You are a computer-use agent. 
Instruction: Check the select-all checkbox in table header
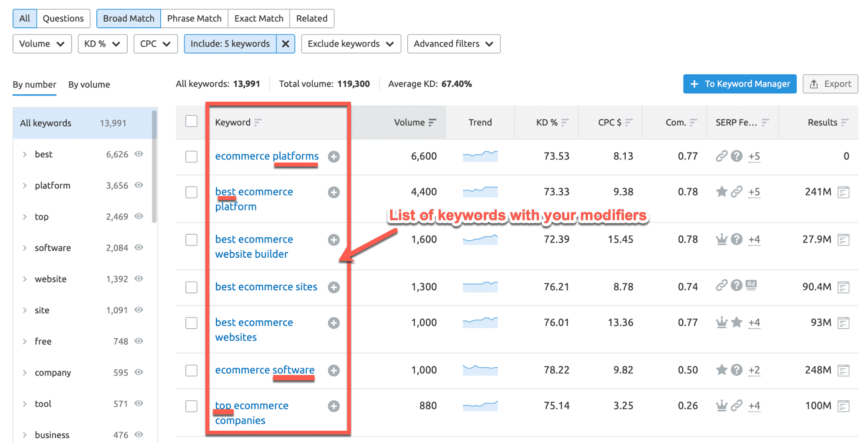click(191, 121)
